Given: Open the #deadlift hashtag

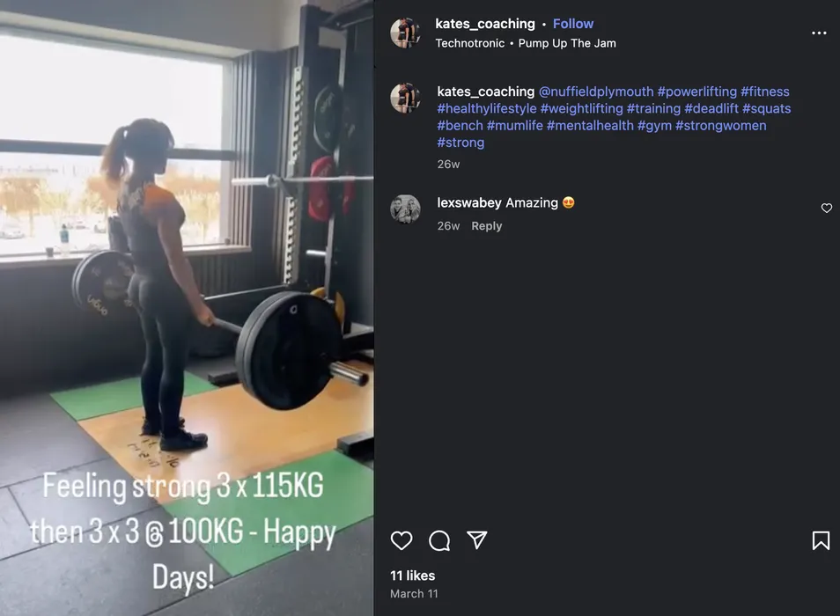Looking at the screenshot, I should pyautogui.click(x=711, y=108).
